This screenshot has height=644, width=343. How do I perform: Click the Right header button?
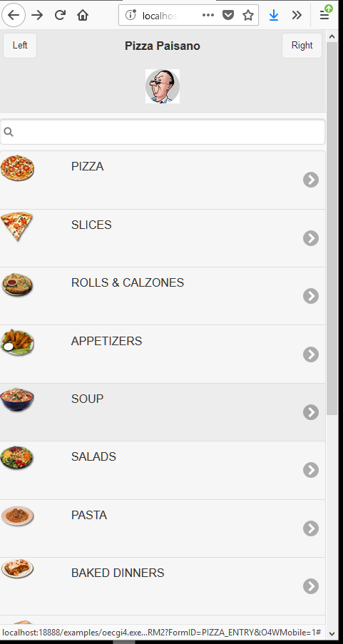pyautogui.click(x=302, y=46)
